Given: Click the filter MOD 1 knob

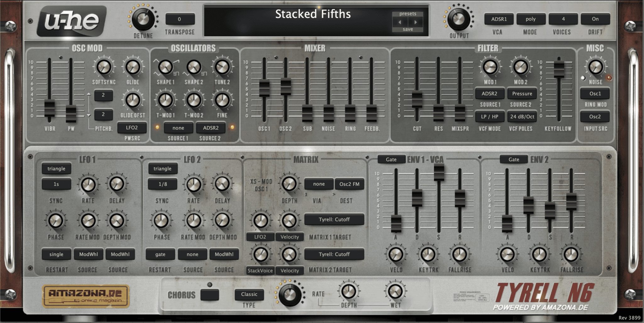Looking at the screenshot, I should click(490, 67).
